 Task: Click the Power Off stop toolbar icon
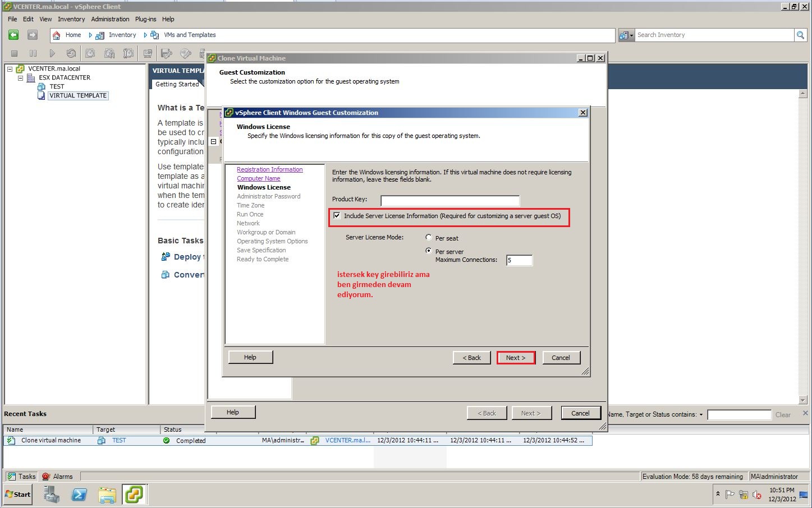pos(15,53)
